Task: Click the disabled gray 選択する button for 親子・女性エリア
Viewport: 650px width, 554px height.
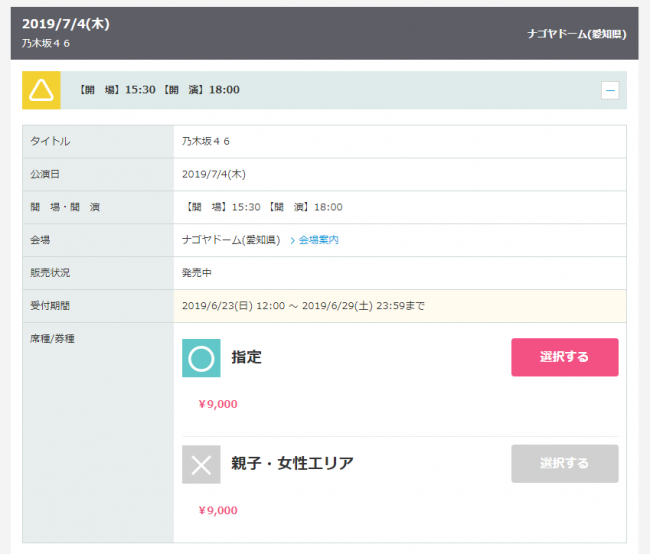Action: [565, 464]
